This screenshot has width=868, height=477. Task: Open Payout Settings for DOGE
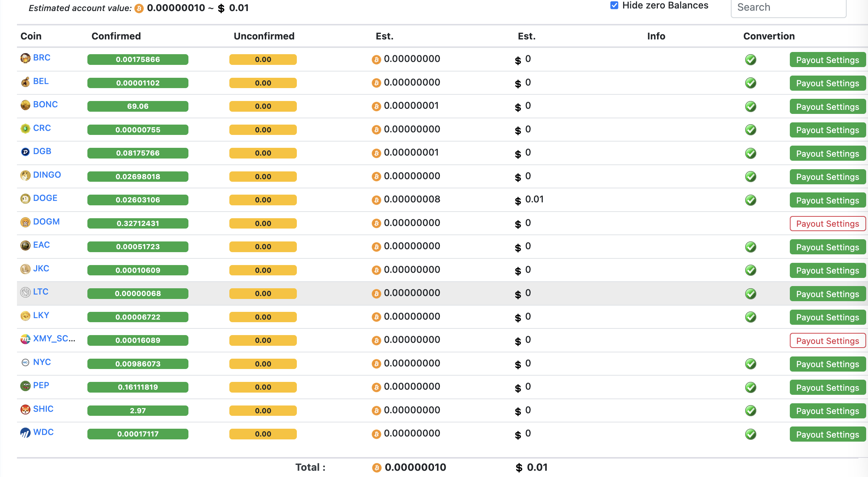(x=827, y=200)
